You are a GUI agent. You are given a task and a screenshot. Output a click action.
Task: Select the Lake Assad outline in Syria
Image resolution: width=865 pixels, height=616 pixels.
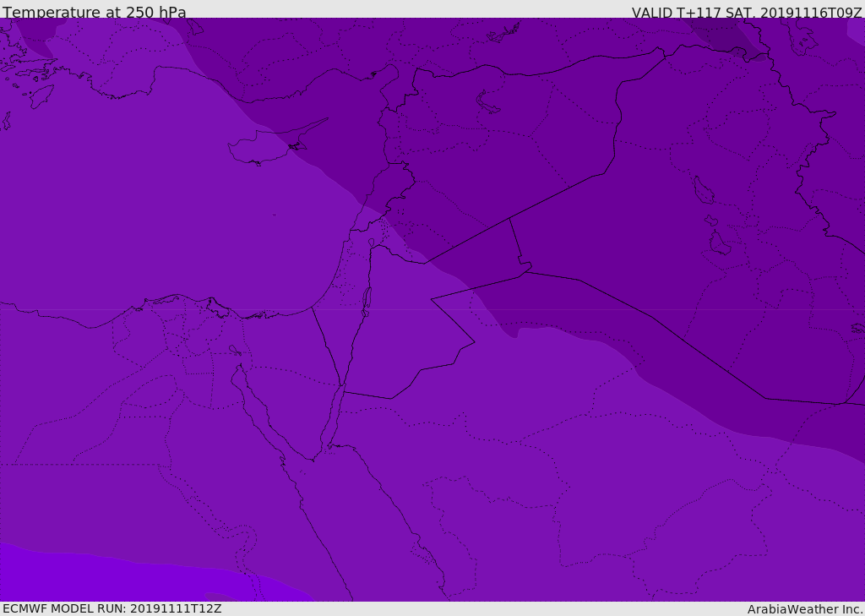click(487, 103)
